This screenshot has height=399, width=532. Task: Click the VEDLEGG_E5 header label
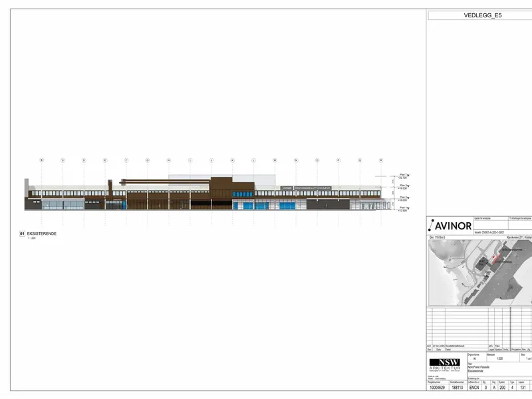point(483,15)
